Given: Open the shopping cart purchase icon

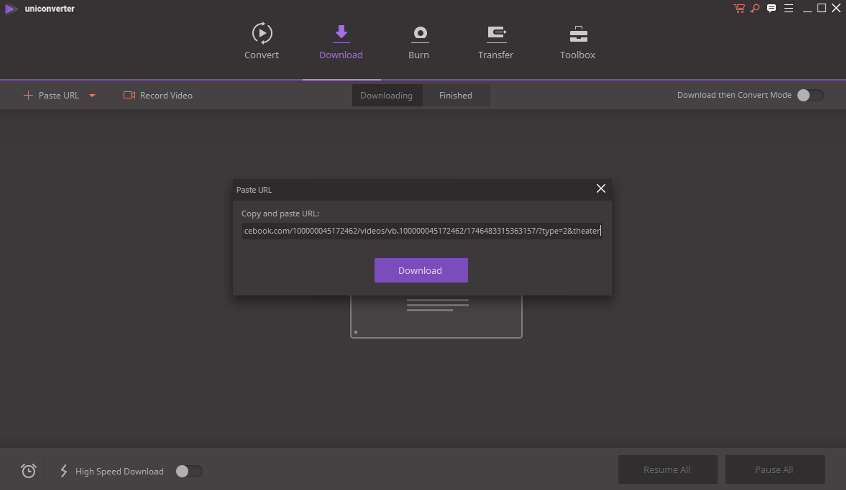Looking at the screenshot, I should [739, 8].
